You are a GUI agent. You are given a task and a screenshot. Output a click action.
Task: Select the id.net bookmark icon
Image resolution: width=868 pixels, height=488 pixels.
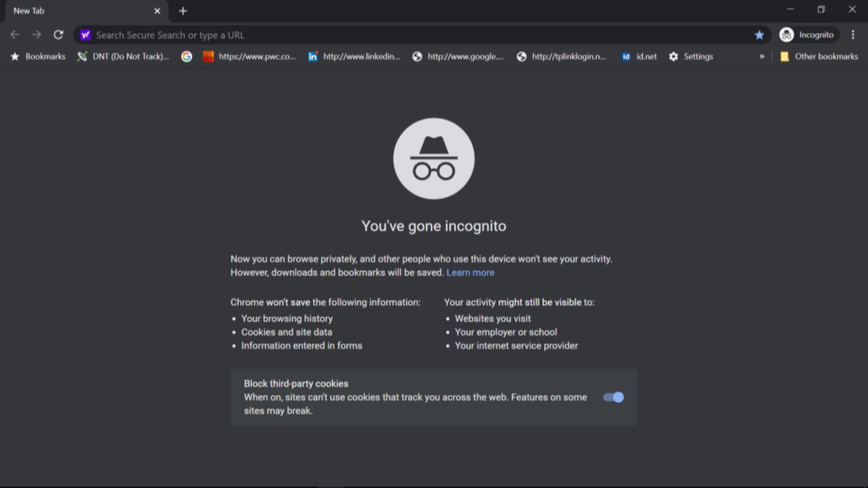click(x=626, y=56)
